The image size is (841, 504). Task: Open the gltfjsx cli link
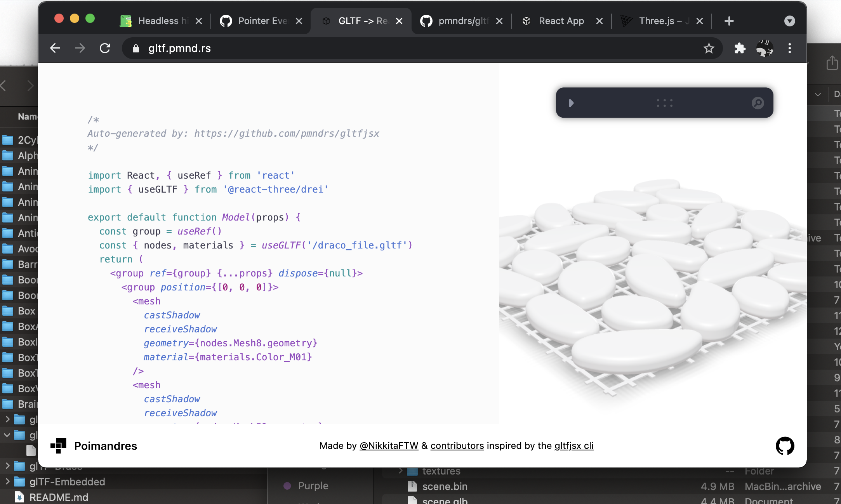[574, 446]
